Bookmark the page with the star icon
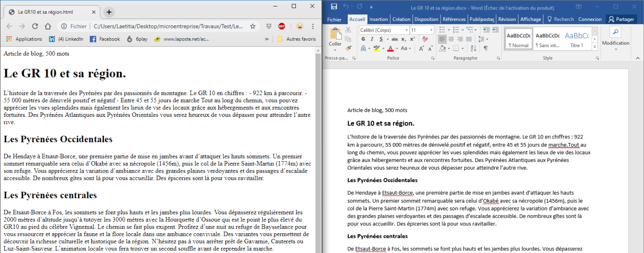Image resolution: width=644 pixels, height=253 pixels. click(253, 26)
